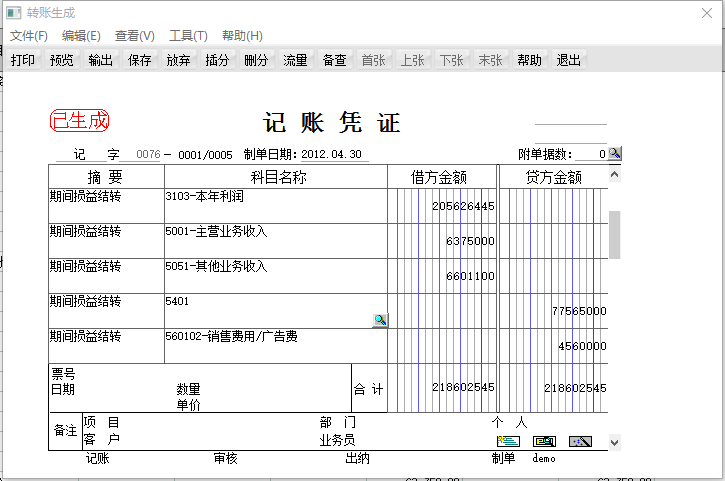Click the 合计 label cell
725x481 pixels.
[x=369, y=389]
